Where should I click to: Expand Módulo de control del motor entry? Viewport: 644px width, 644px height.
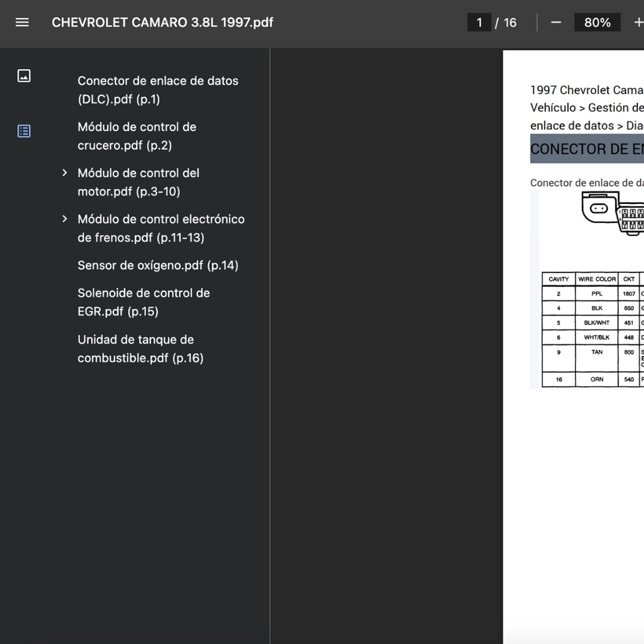click(x=64, y=173)
